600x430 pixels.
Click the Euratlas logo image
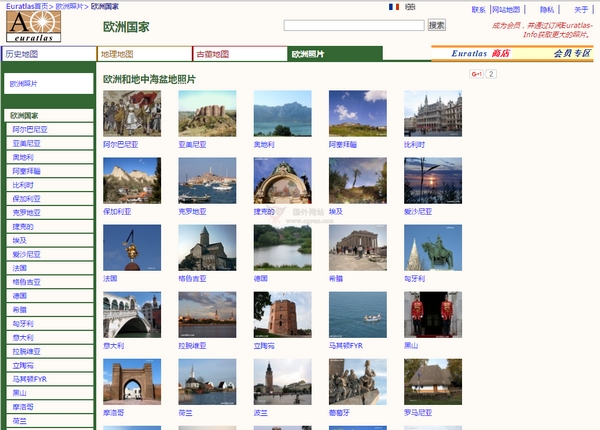(34, 26)
